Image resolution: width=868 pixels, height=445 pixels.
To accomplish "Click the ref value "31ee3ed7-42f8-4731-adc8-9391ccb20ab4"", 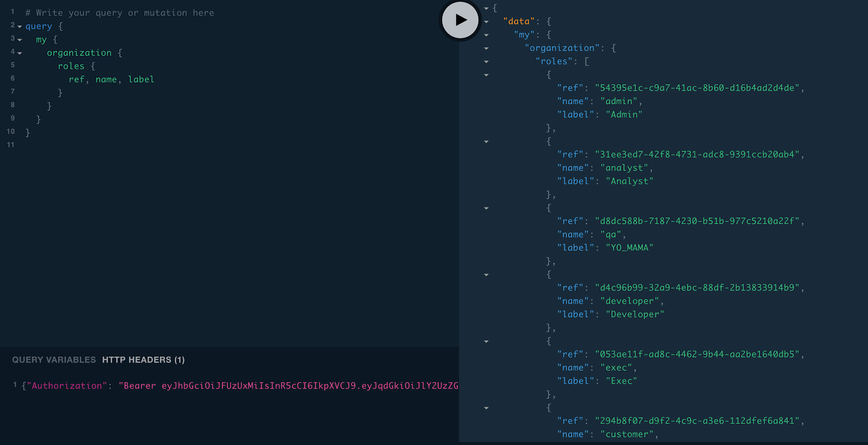I will point(698,155).
